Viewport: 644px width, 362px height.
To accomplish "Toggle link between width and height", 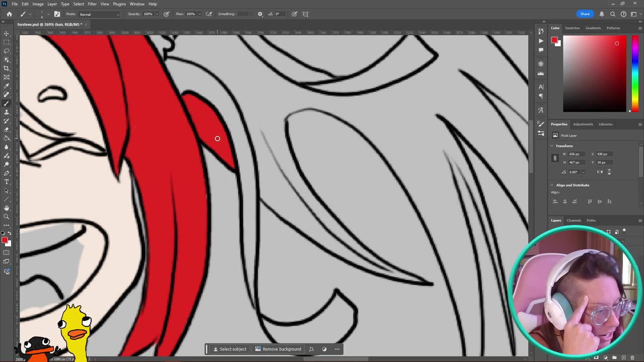I will pyautogui.click(x=555, y=158).
